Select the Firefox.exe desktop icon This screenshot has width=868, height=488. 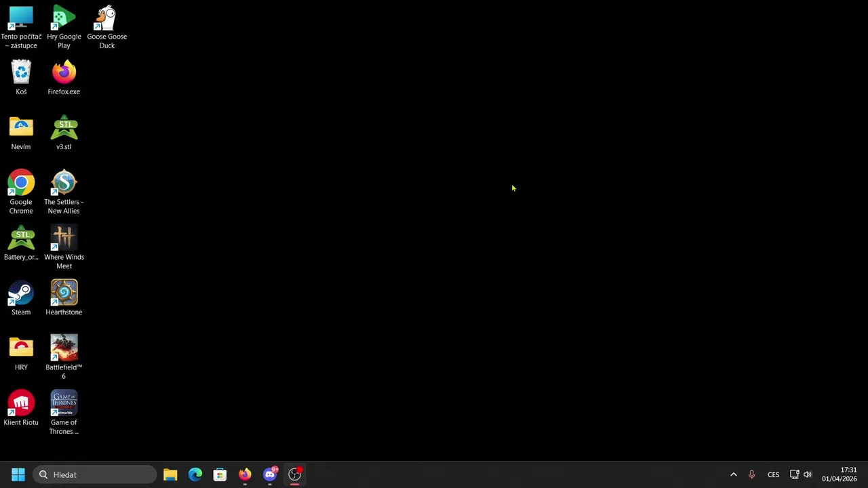[64, 77]
